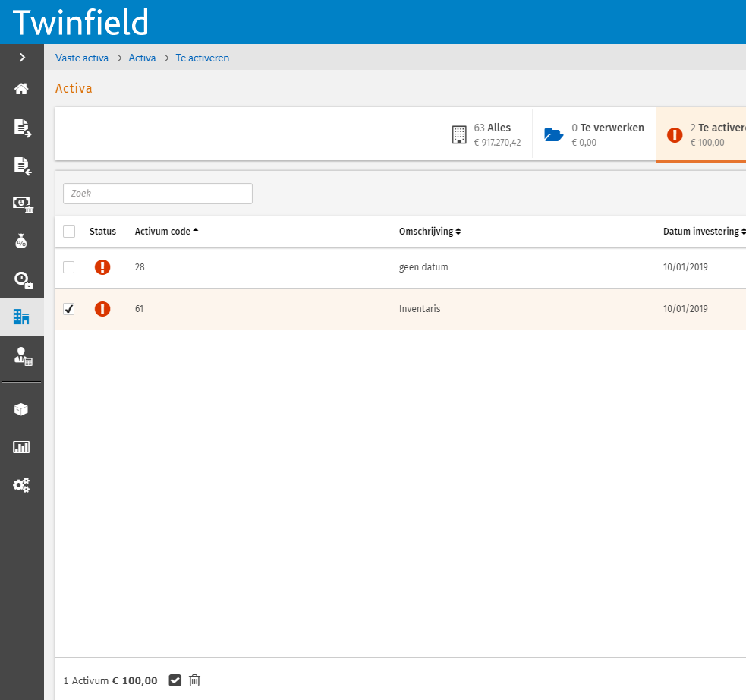The image size is (746, 700).
Task: Open the reports bar chart icon
Action: click(x=21, y=447)
